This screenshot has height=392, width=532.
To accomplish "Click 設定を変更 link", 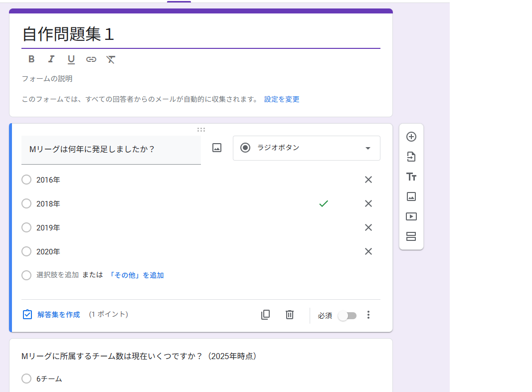I will 282,99.
